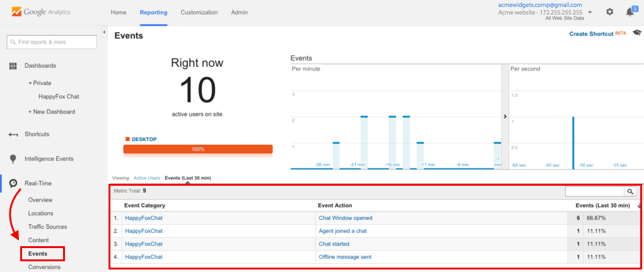
Task: Open Intelligence Events in the sidebar
Action: pyautogui.click(x=49, y=159)
